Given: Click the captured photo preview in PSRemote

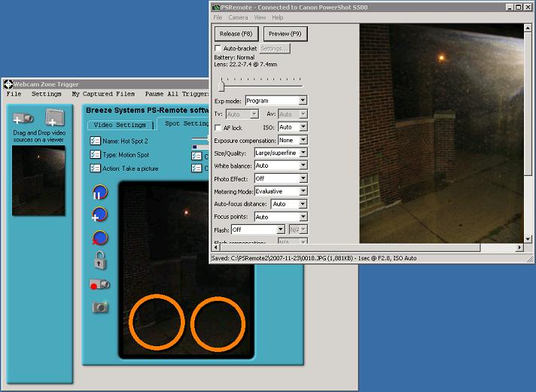Looking at the screenshot, I should (x=441, y=133).
